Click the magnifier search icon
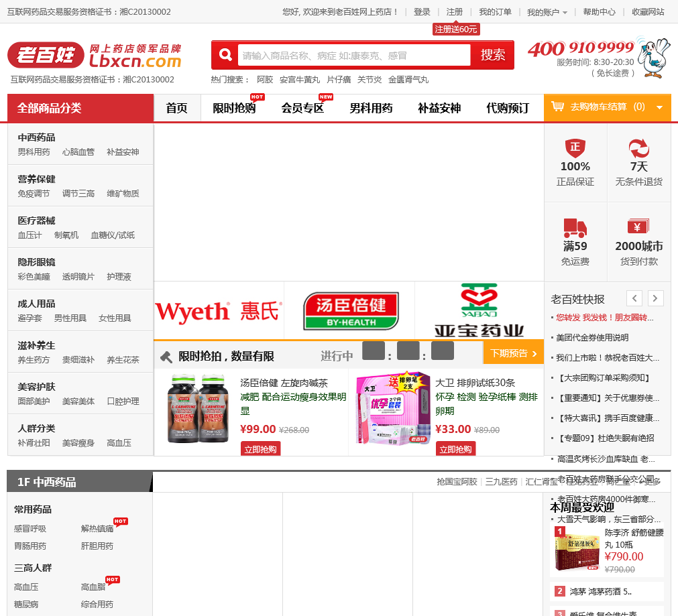The width and height of the screenshot is (678, 616). tap(225, 55)
